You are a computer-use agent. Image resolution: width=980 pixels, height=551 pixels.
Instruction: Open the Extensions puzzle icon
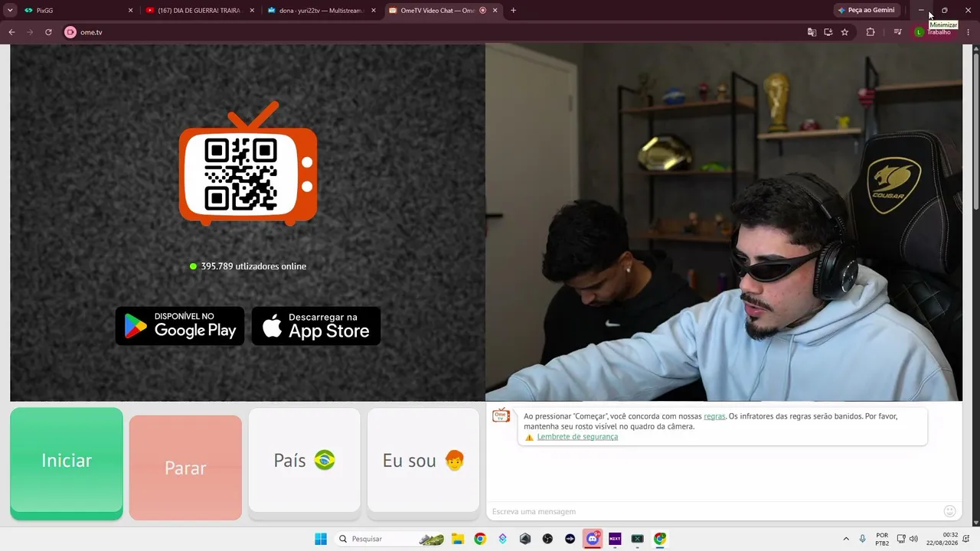pyautogui.click(x=871, y=32)
